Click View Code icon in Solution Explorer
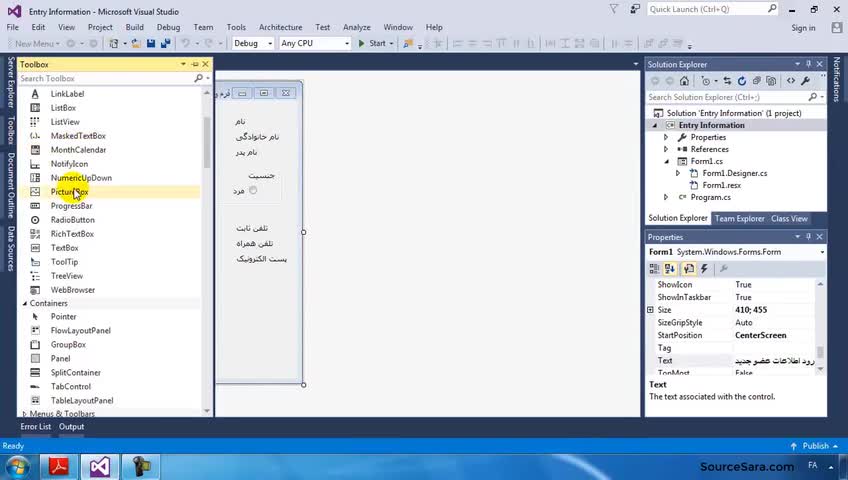Viewport: 848px width, 480px height. [x=791, y=81]
